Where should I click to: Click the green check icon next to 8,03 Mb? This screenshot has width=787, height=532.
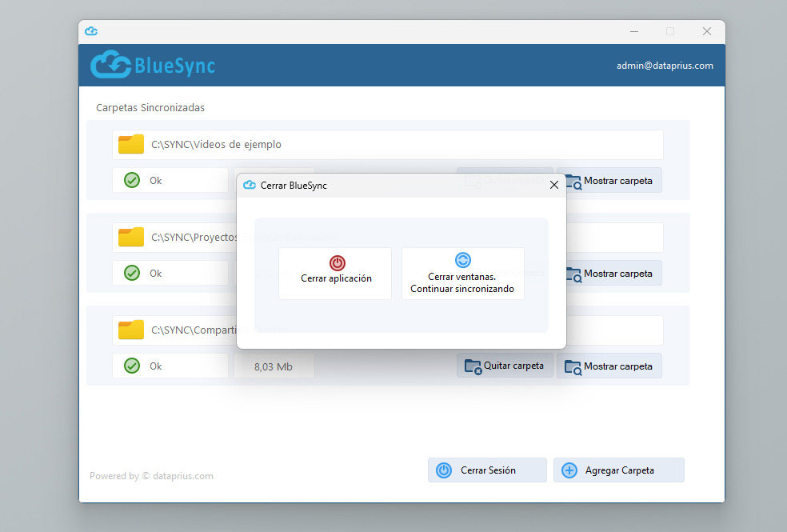pos(132,366)
